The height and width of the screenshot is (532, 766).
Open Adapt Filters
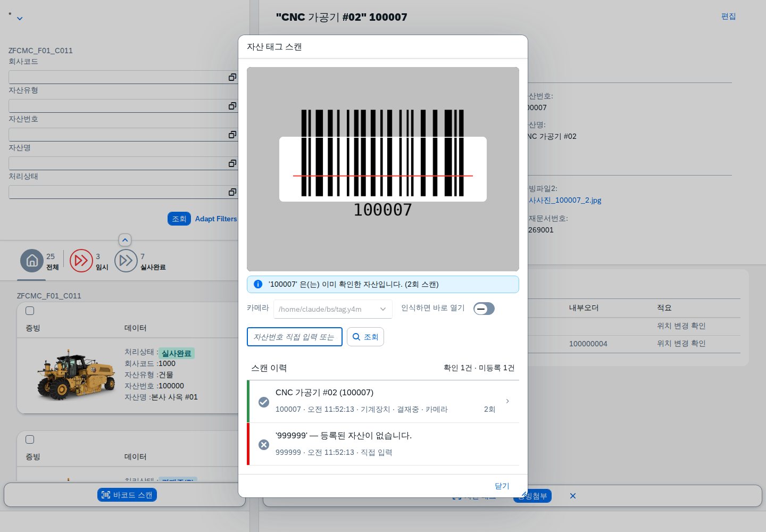216,219
